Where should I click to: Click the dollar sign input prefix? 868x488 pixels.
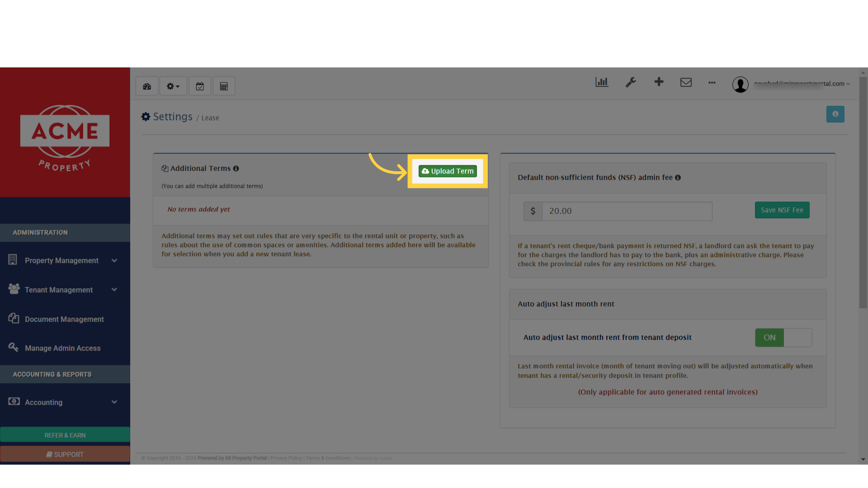tap(533, 211)
